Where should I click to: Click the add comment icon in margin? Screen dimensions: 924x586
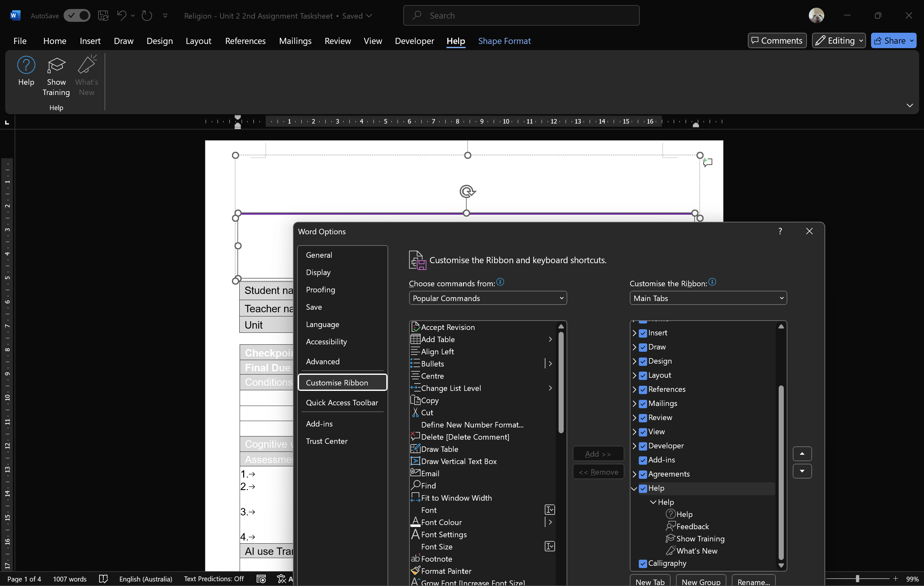pos(707,162)
